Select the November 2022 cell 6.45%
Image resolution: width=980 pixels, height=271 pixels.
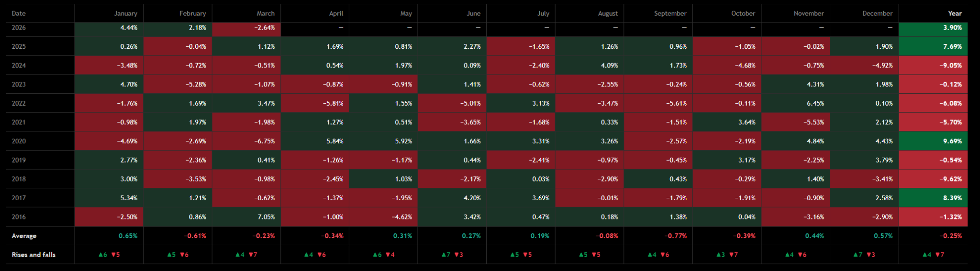796,103
